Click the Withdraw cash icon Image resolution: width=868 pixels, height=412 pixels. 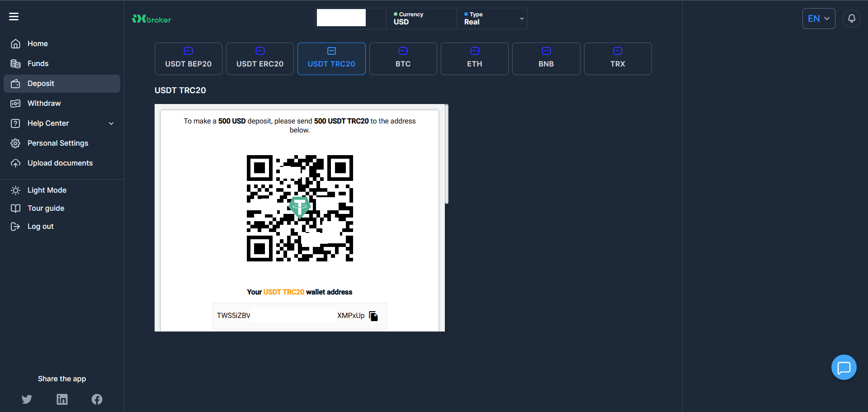point(15,104)
